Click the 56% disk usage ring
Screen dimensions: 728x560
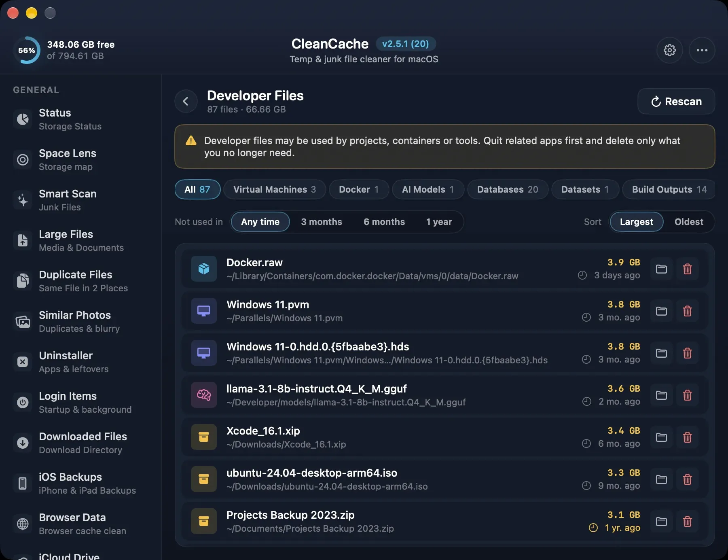(x=27, y=50)
